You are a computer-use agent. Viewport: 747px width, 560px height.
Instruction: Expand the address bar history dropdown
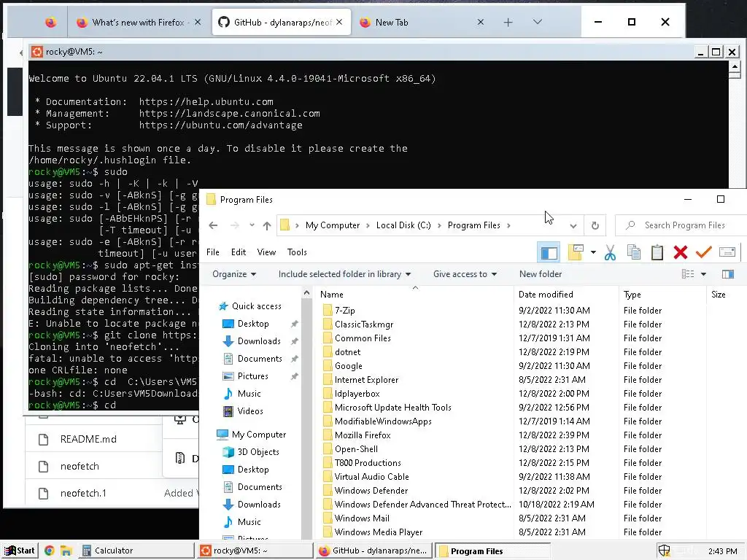pos(573,226)
